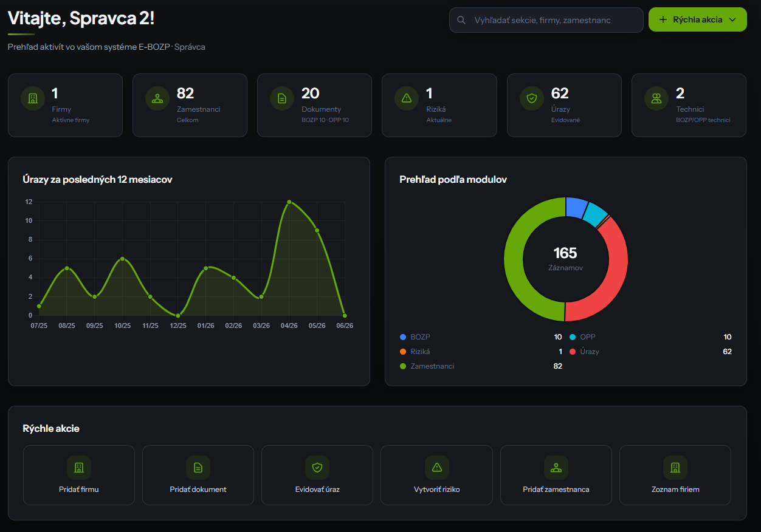Open the Pridať dokument quick action

(x=198, y=476)
